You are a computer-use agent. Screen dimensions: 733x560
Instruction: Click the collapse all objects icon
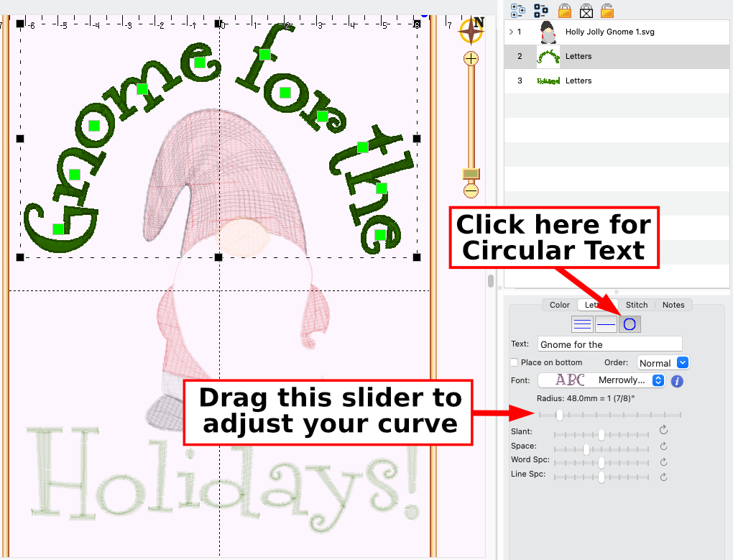tap(541, 10)
